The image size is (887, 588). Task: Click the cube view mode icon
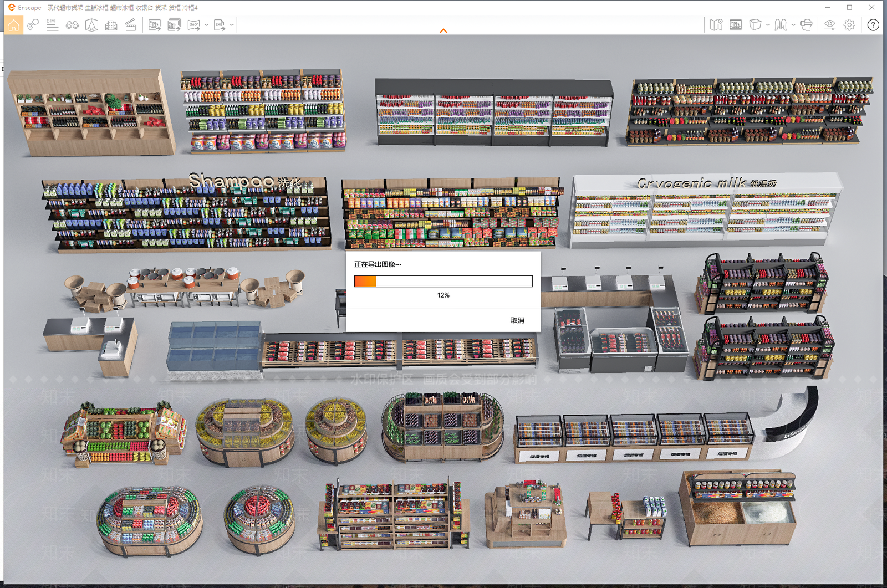tap(755, 25)
